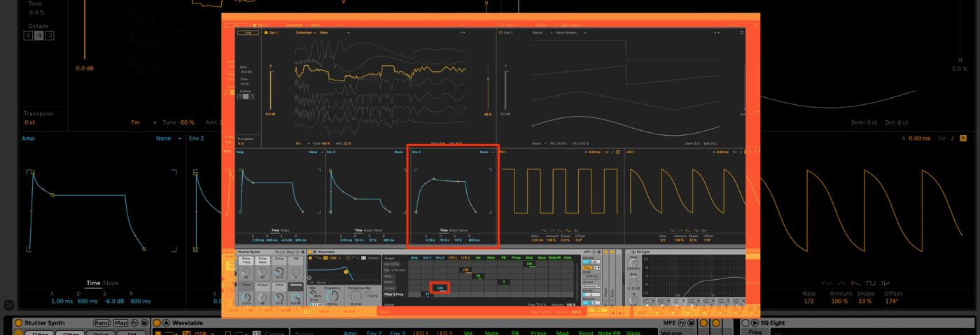Toggle Wavetable device activator in overlay
Image resolution: width=980 pixels, height=335 pixels.
[309, 252]
